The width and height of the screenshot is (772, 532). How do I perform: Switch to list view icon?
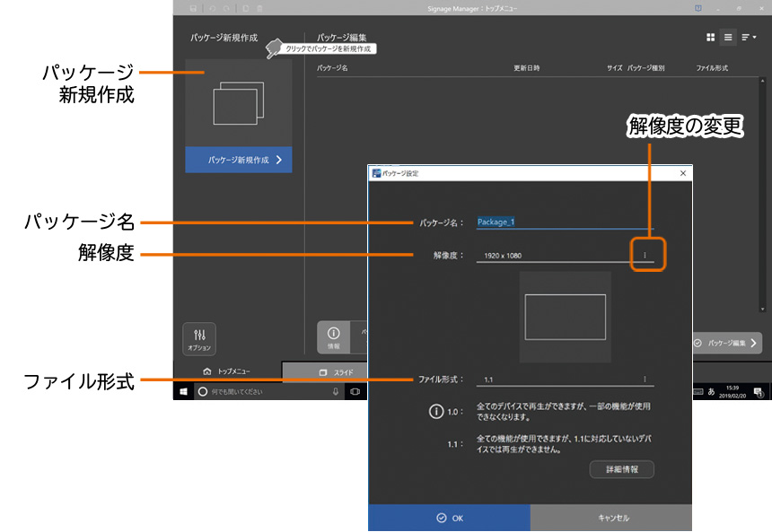[728, 38]
